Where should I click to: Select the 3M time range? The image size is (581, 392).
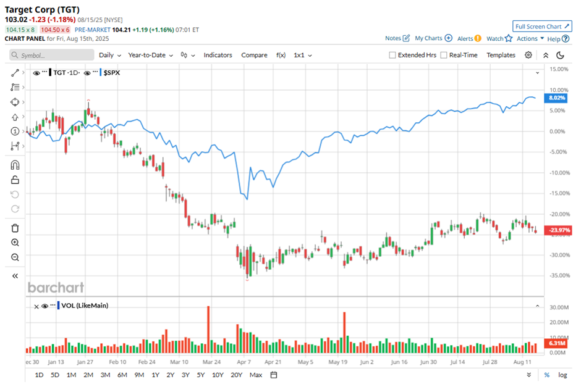click(105, 375)
